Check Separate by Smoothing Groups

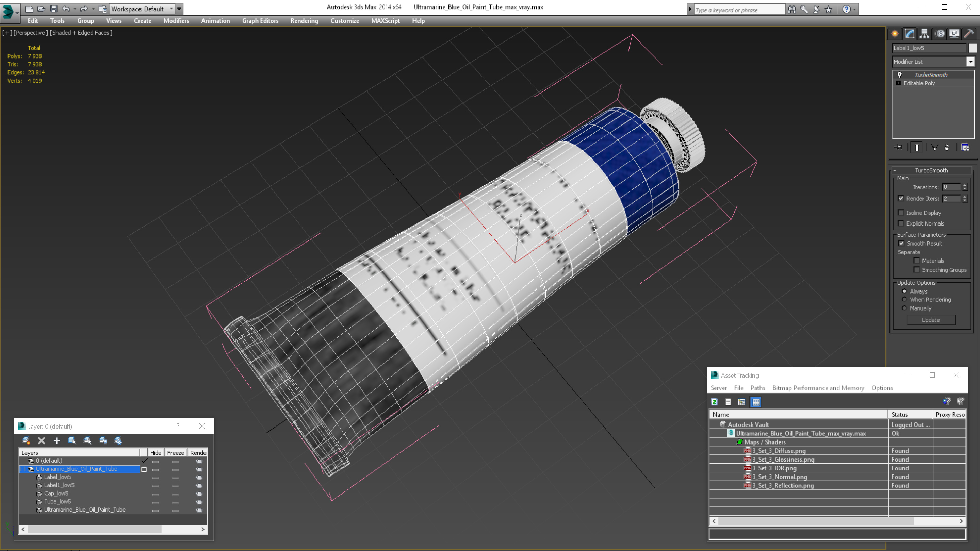click(x=916, y=270)
